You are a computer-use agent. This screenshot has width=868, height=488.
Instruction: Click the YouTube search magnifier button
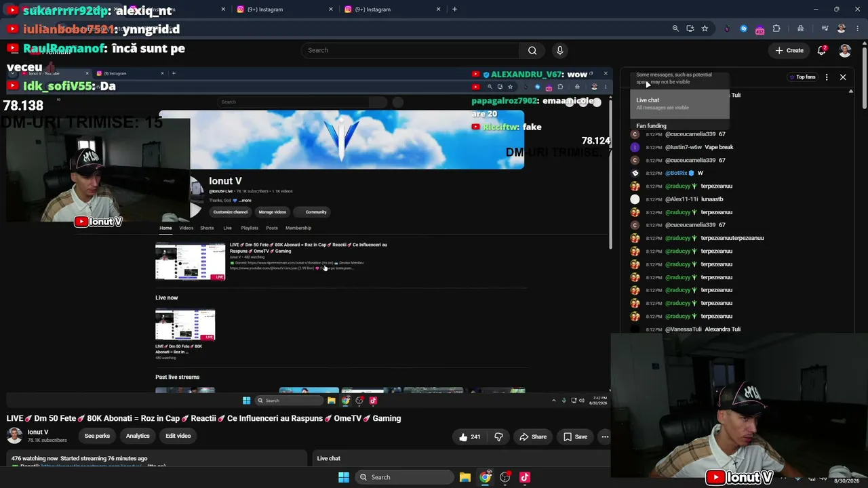[x=532, y=50]
